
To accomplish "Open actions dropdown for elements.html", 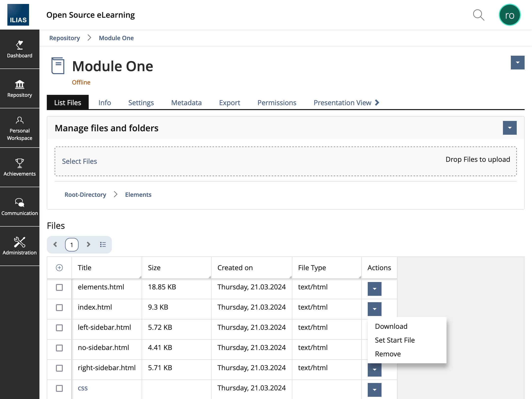I will (374, 289).
